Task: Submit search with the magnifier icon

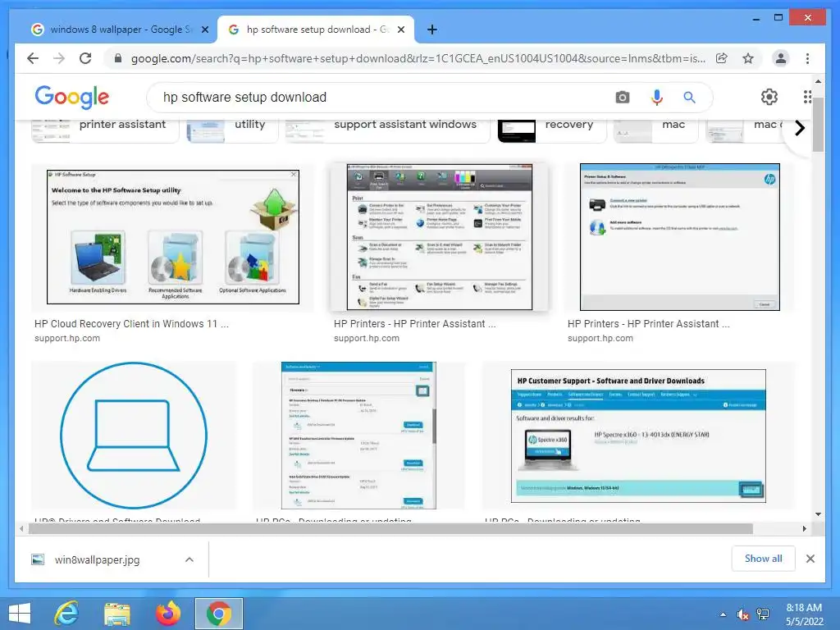Action: (689, 97)
